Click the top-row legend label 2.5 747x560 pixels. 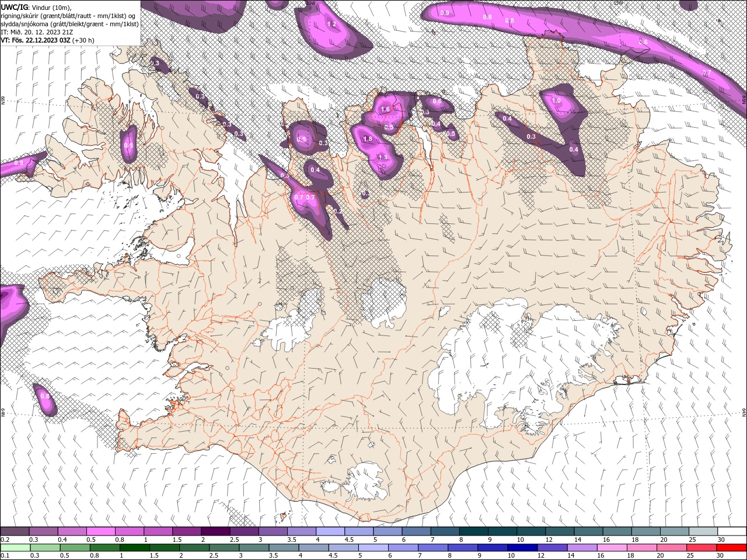[234, 540]
